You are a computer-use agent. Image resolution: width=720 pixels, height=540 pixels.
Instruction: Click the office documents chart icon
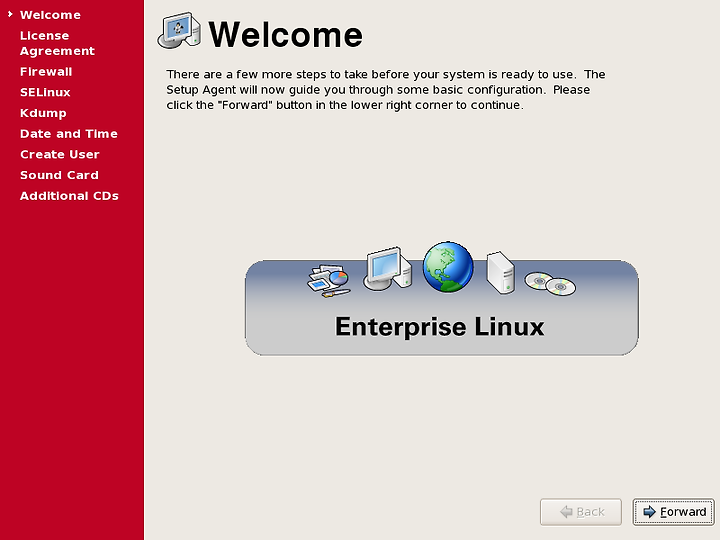[329, 280]
